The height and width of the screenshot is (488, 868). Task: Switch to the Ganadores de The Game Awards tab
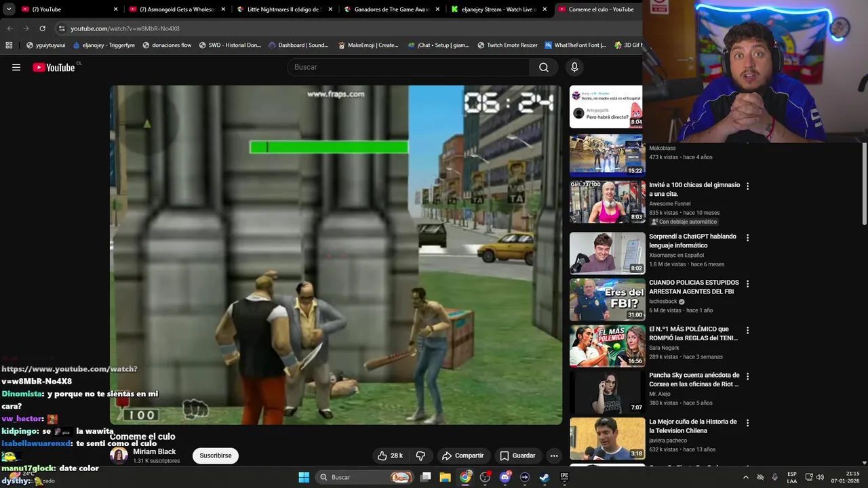click(x=391, y=9)
